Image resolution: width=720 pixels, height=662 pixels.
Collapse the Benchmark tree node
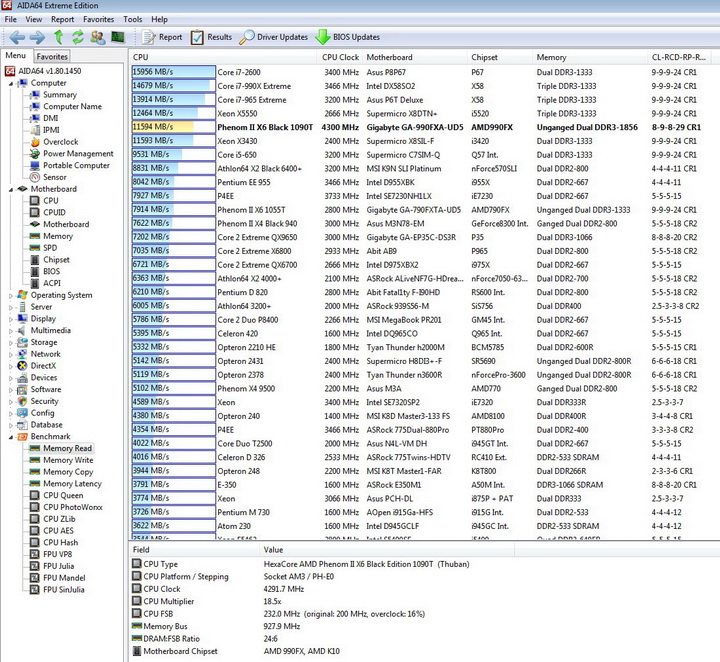click(x=11, y=437)
